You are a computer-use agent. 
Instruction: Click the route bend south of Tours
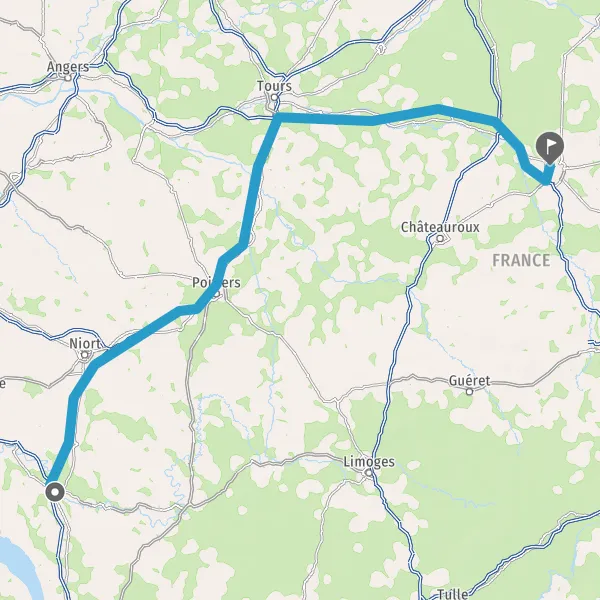tap(278, 118)
